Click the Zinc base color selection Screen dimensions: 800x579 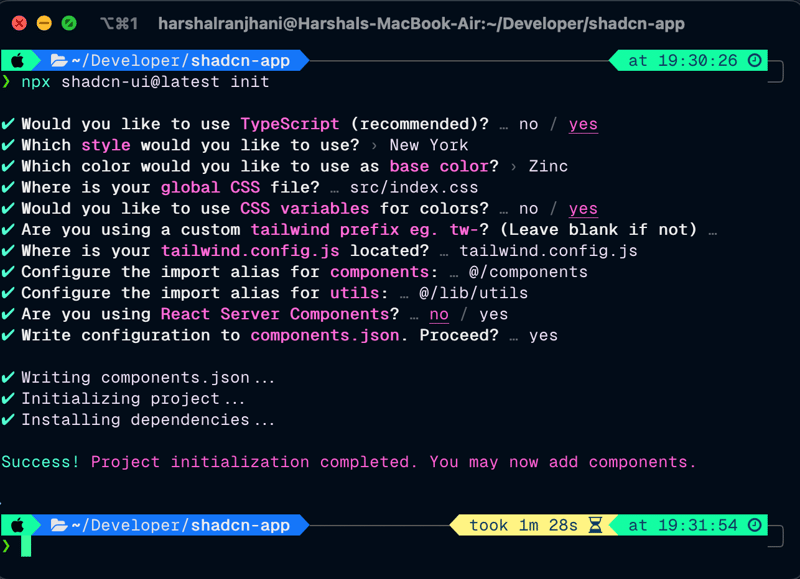click(548, 166)
